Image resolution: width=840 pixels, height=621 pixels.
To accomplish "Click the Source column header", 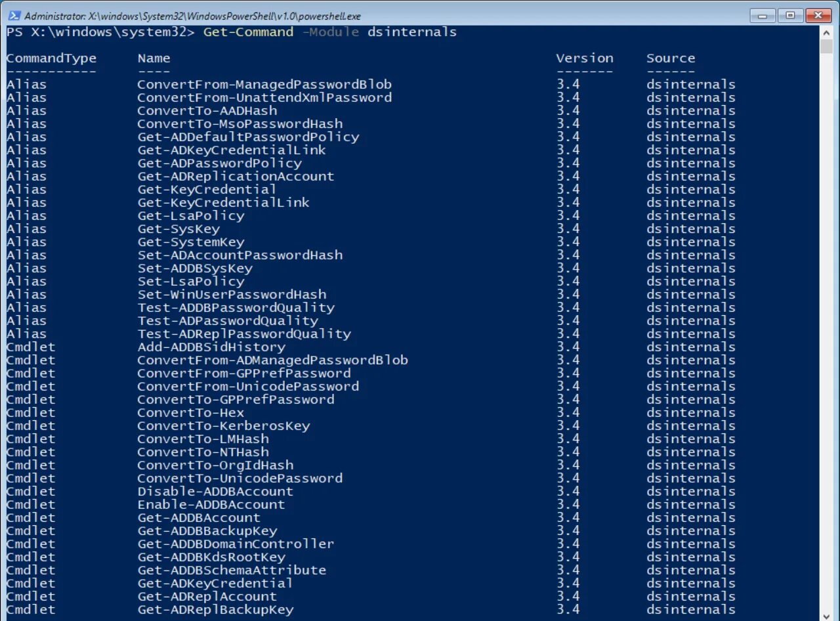I will click(x=671, y=58).
